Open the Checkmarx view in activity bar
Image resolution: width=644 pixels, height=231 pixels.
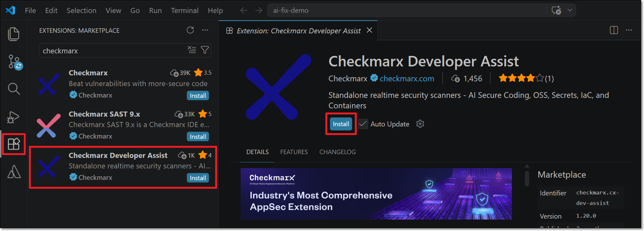(x=14, y=172)
